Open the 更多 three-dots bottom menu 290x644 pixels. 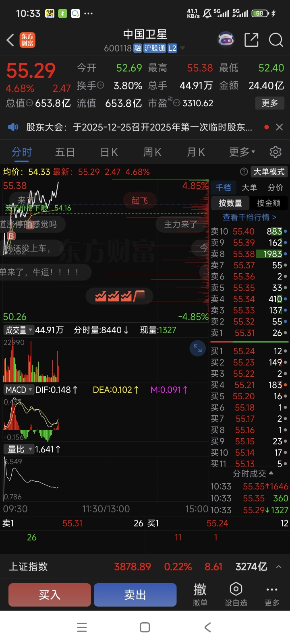click(272, 594)
